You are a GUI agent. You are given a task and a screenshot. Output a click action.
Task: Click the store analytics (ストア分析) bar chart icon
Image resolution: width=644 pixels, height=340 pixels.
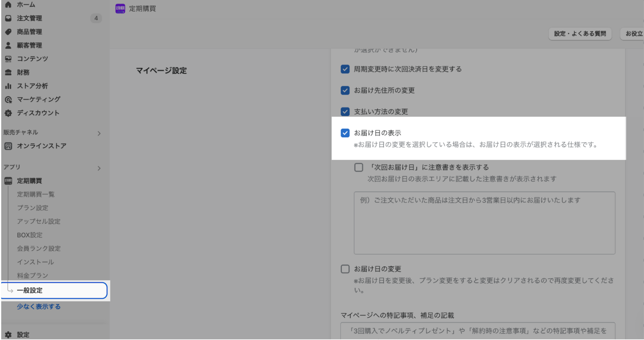(x=8, y=86)
